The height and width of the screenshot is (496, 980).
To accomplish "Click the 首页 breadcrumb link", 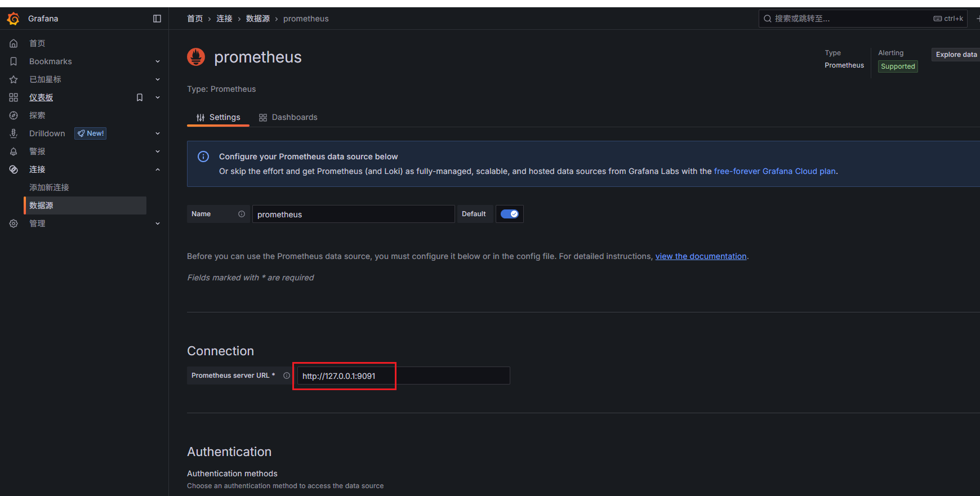I will click(195, 19).
